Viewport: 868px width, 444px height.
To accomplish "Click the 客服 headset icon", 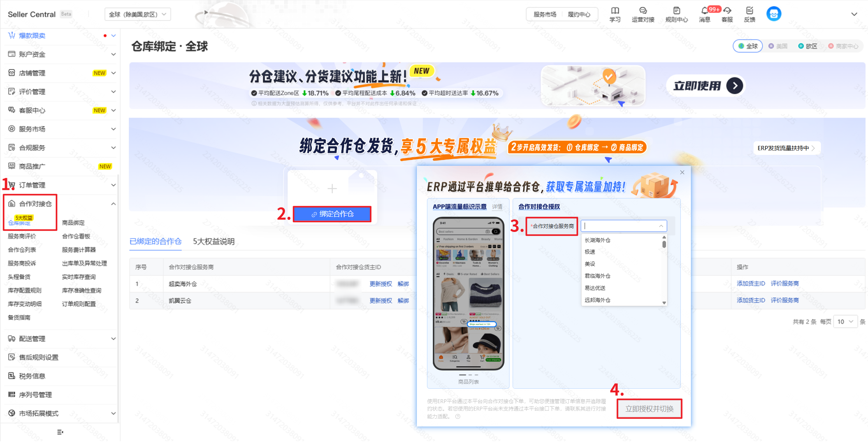I will 727,11.
